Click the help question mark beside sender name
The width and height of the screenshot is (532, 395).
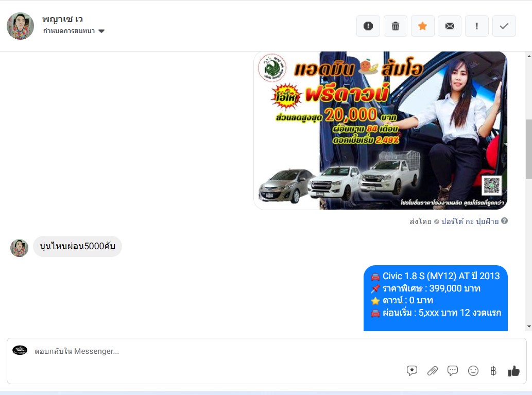(x=505, y=221)
